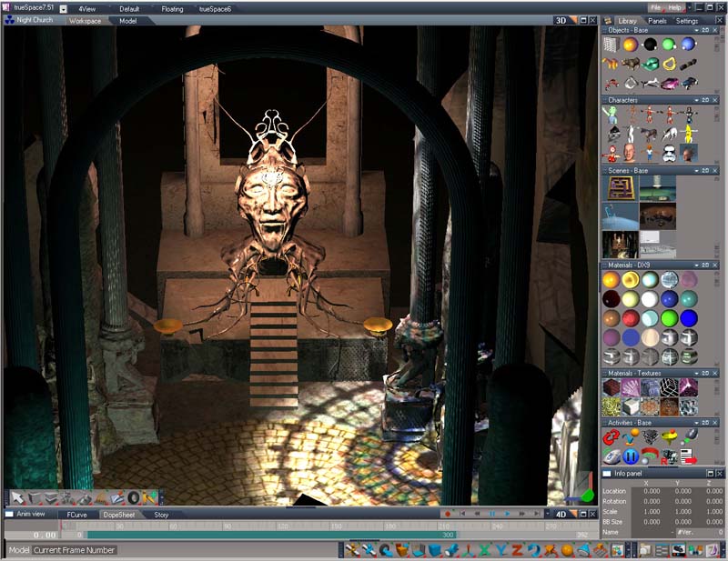Screen dimensions: 728x561
Task: Activate the blue Y axis constraint
Action: [501, 550]
